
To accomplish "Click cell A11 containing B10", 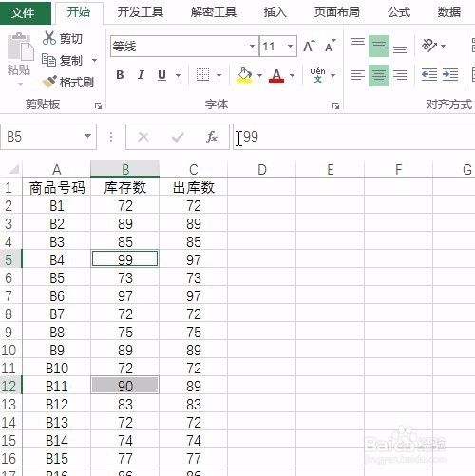I will coord(57,368).
